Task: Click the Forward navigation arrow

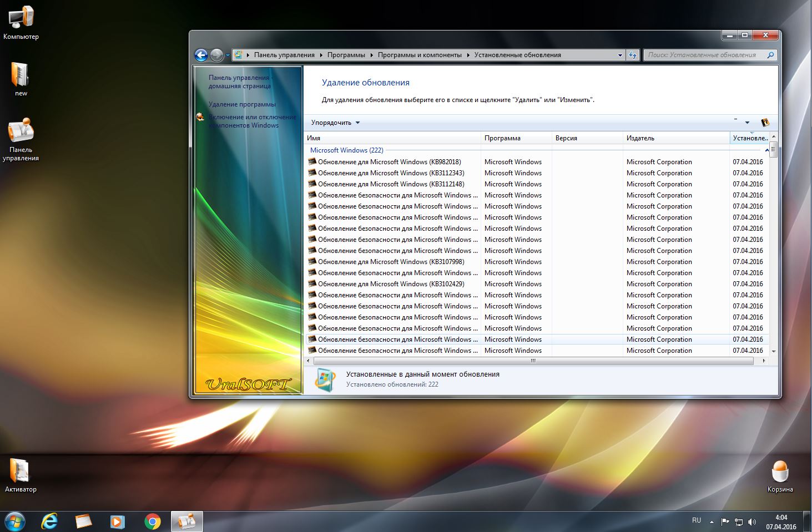Action: [x=217, y=55]
